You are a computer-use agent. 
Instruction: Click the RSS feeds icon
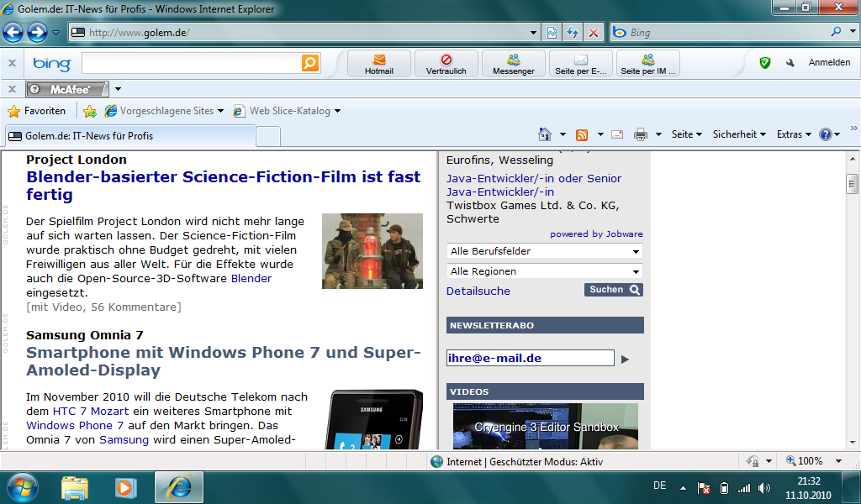(x=582, y=134)
